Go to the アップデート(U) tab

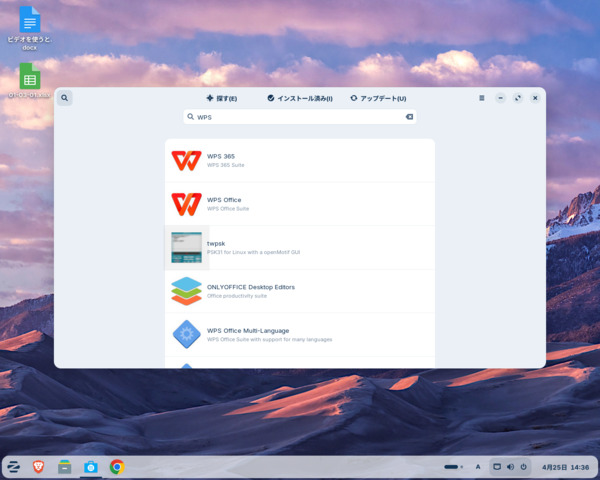[378, 98]
